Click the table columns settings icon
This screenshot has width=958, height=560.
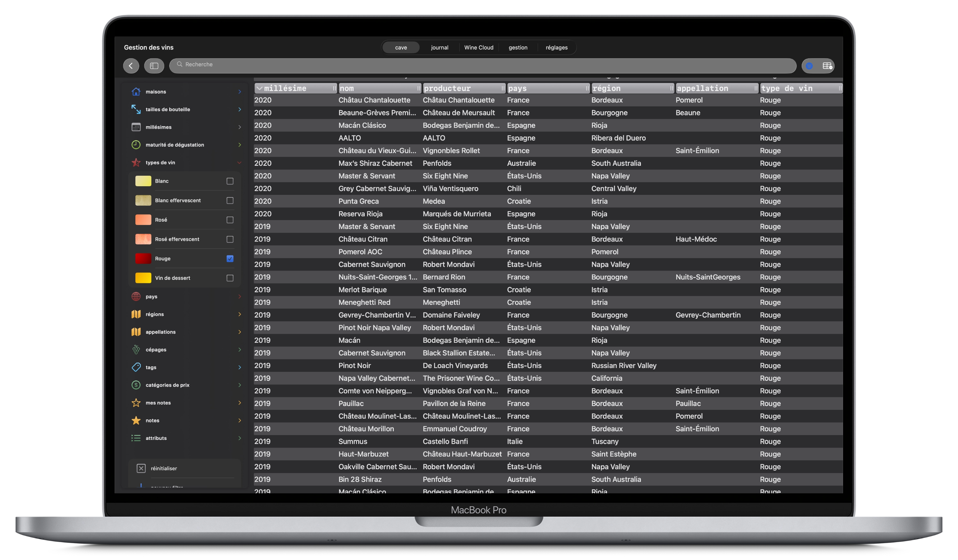click(x=827, y=66)
